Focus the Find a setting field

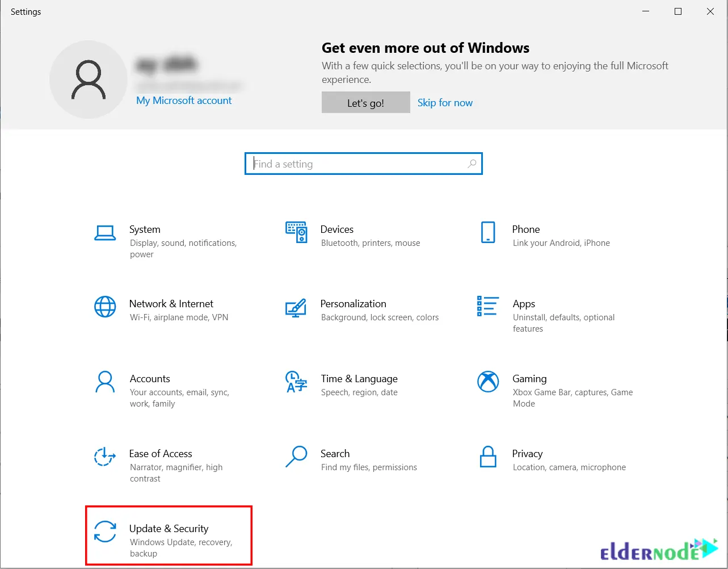click(364, 164)
